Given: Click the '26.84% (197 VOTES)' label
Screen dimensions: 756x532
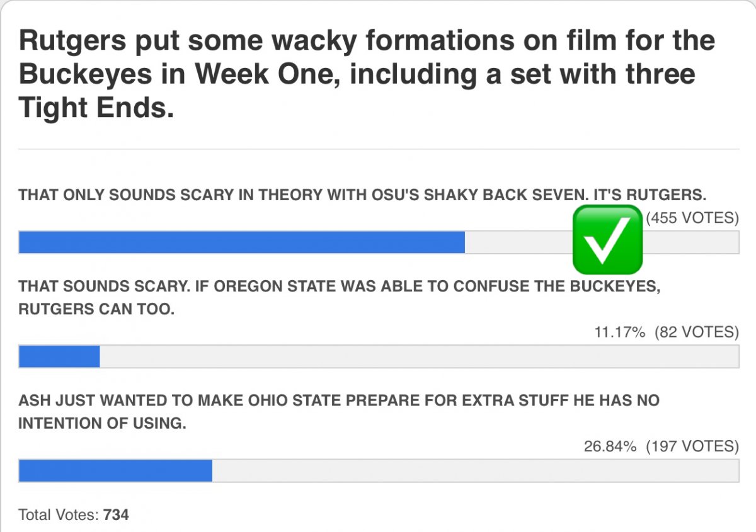Looking at the screenshot, I should point(661,446).
